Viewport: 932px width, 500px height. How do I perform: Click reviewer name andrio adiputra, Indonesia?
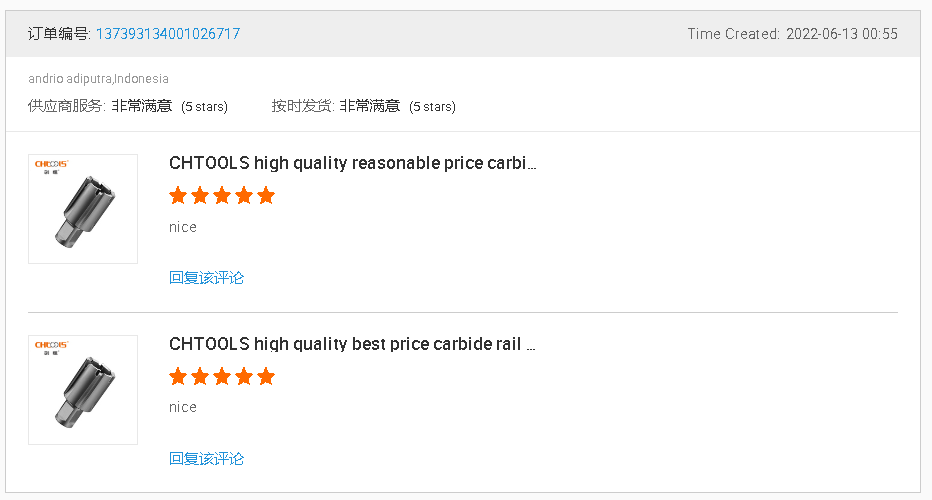tap(98, 78)
